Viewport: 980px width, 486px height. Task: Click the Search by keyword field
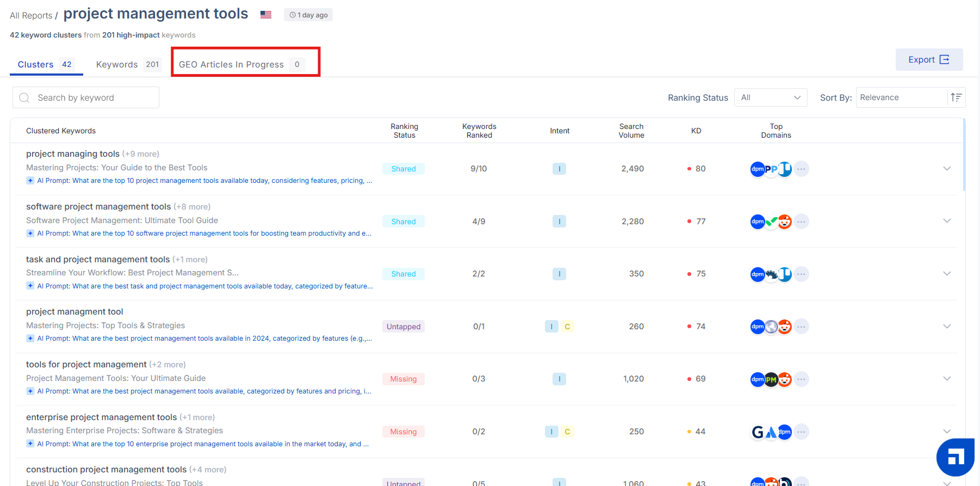[x=86, y=97]
